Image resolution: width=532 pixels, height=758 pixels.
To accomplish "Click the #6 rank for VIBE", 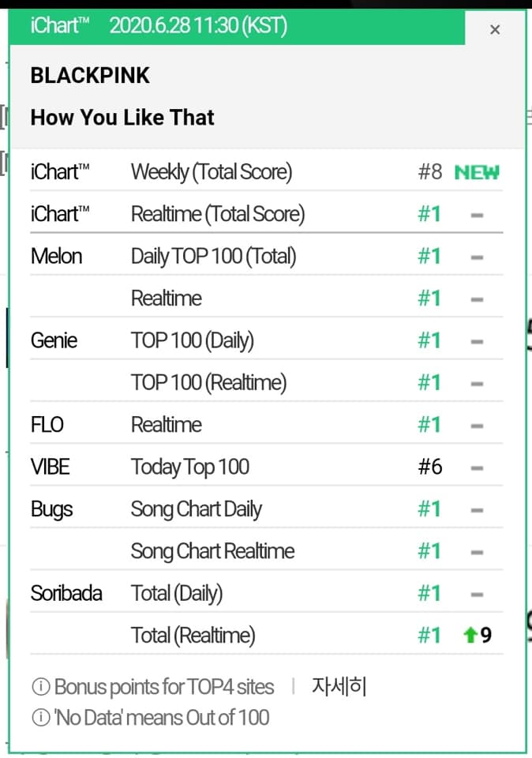I will [430, 467].
